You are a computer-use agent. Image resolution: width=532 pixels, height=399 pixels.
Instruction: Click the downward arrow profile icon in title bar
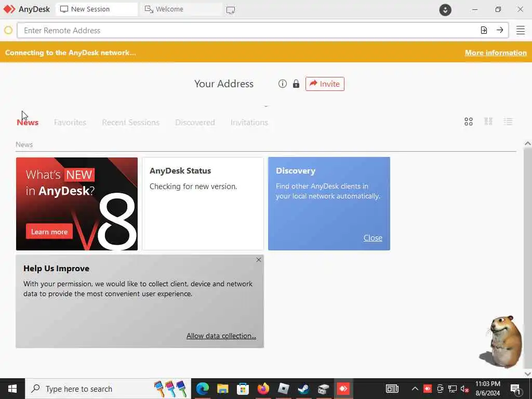445,10
